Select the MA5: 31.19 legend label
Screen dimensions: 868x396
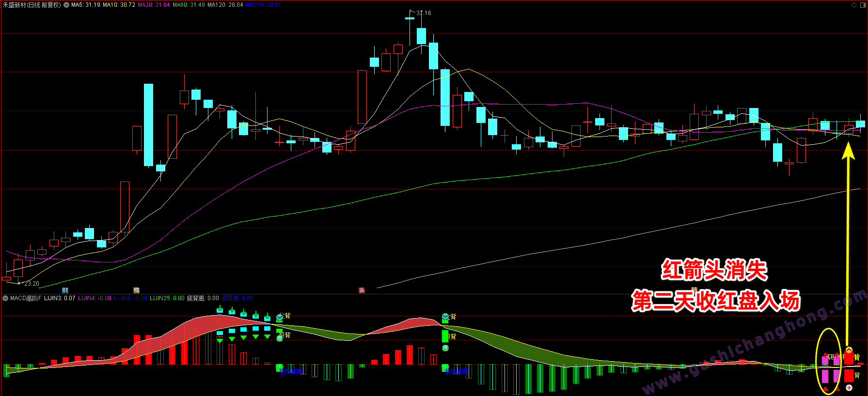(86, 5)
